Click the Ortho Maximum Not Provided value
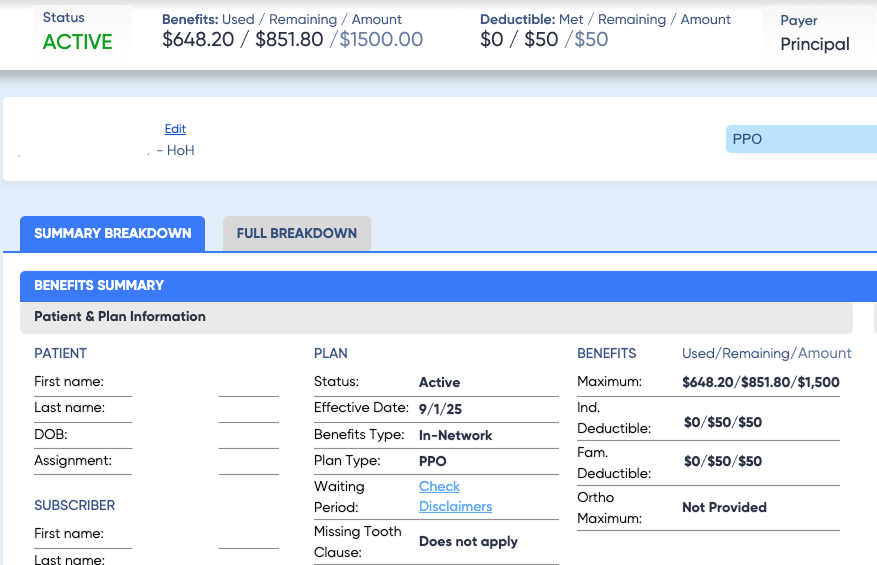This screenshot has width=877, height=565. tap(724, 507)
